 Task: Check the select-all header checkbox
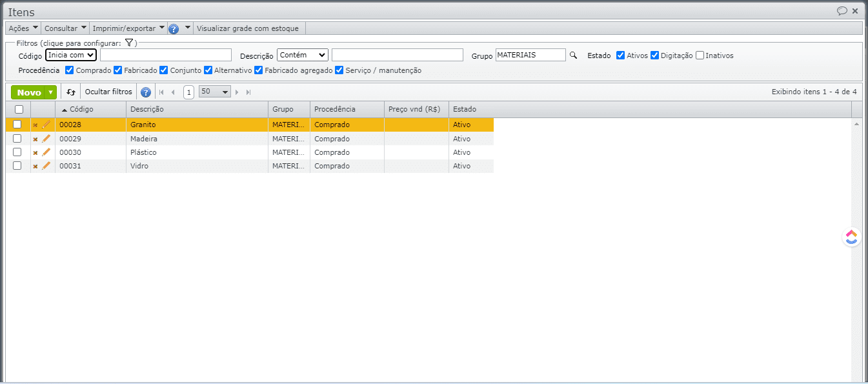(19, 110)
